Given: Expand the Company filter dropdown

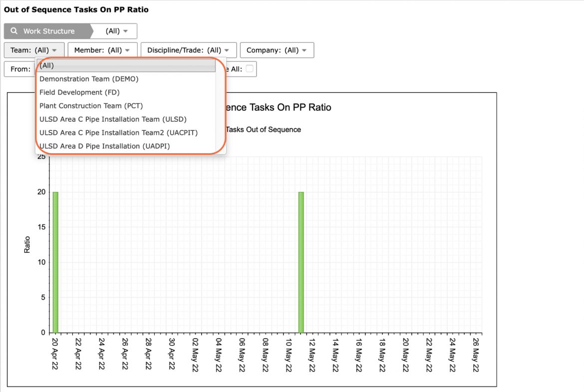Looking at the screenshot, I should 277,50.
